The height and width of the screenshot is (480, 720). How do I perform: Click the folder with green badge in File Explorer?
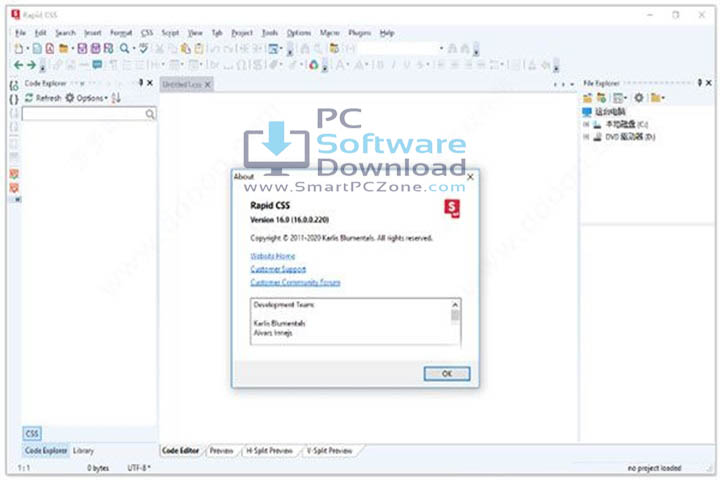coord(601,97)
